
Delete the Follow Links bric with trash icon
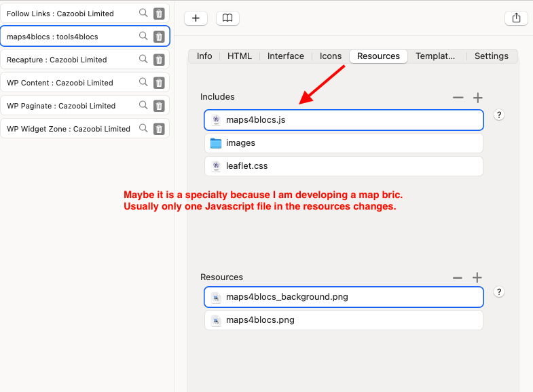[159, 14]
